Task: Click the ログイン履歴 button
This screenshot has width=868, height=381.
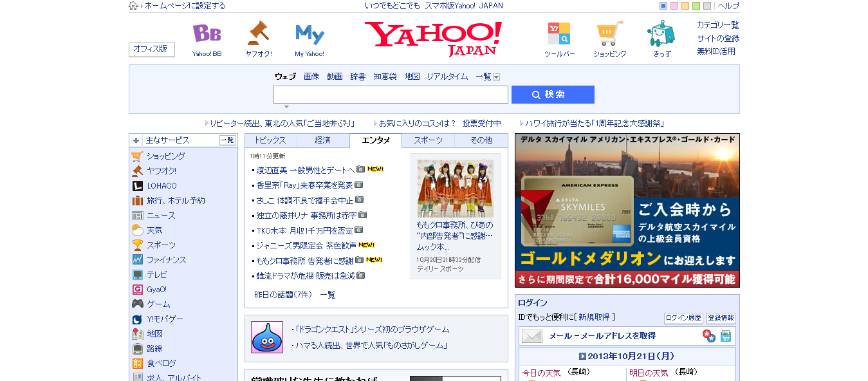Action: (x=683, y=318)
